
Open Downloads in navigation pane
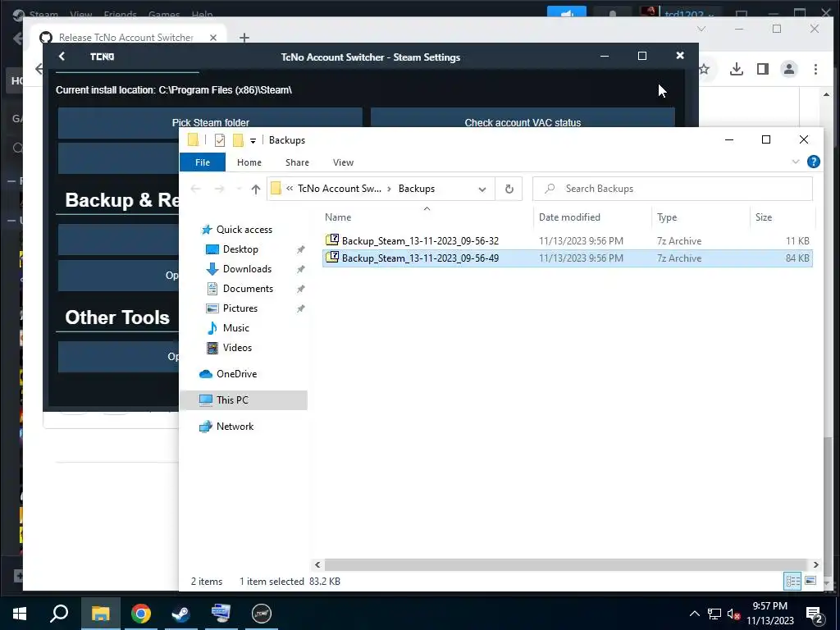pyautogui.click(x=247, y=269)
